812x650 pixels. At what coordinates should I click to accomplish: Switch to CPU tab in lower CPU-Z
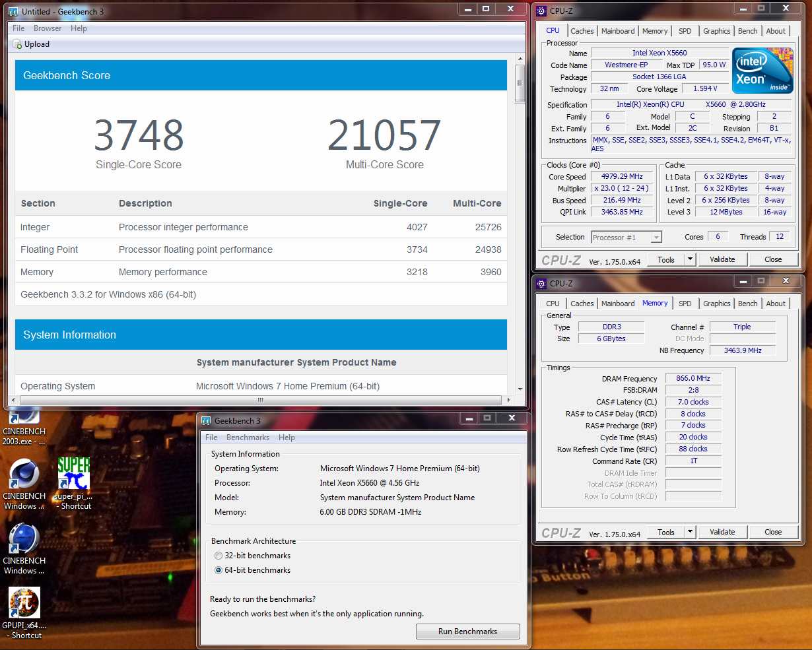[553, 304]
